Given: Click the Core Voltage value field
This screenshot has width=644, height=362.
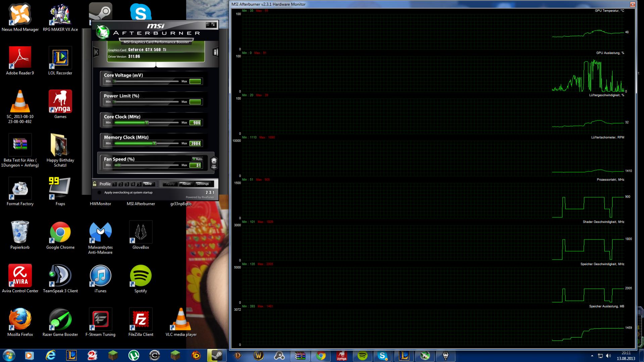Looking at the screenshot, I should point(195,82).
